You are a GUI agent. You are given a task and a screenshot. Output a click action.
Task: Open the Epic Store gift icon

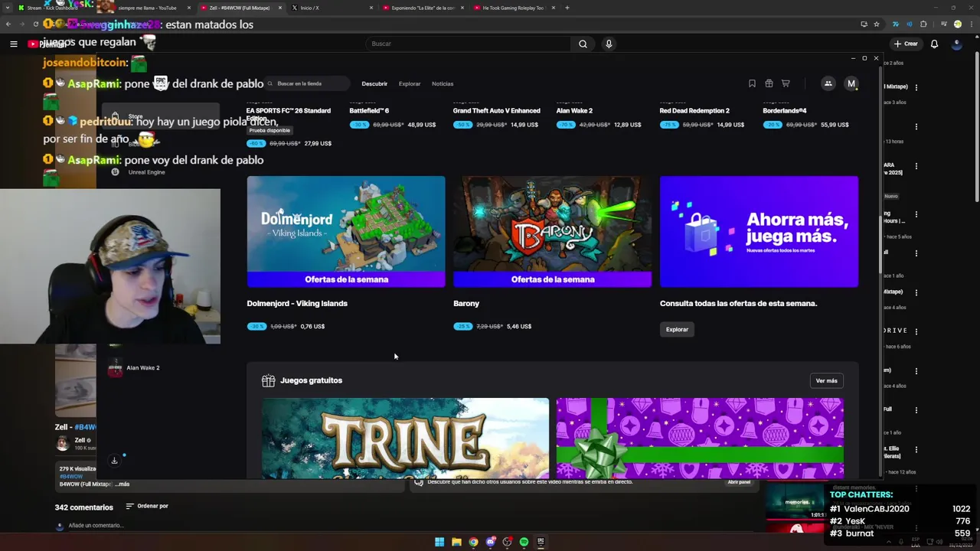pos(769,83)
